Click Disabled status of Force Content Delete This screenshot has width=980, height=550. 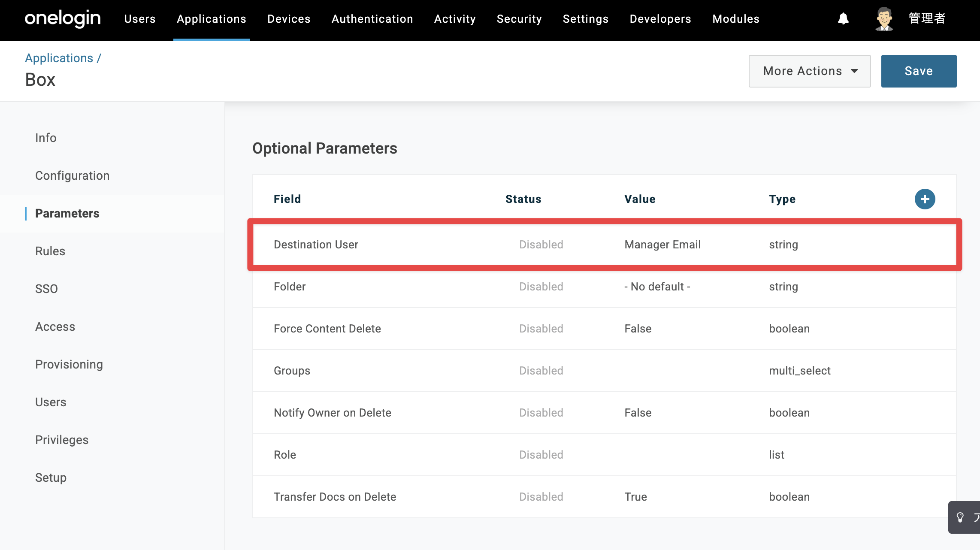click(x=541, y=329)
